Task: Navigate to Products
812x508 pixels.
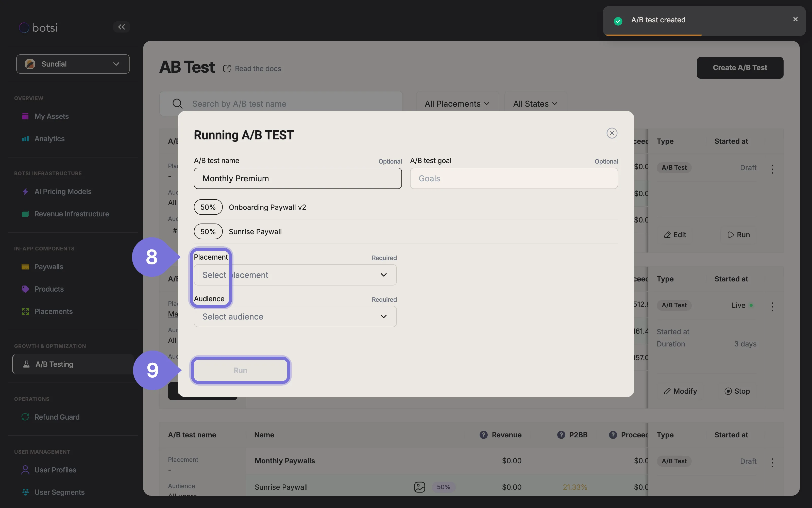Action: [49, 289]
